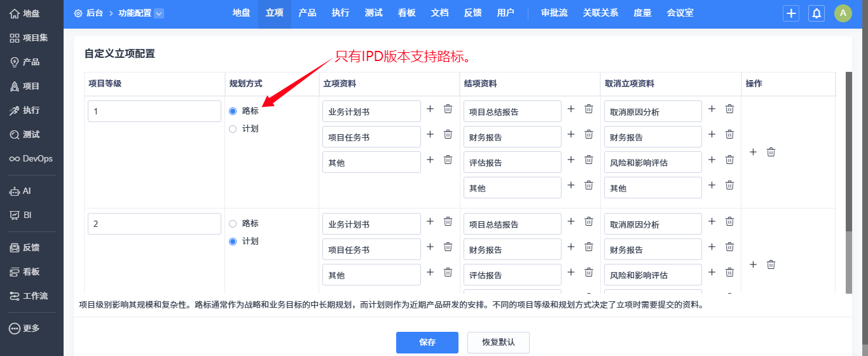Click the 恢复默认 button
The width and height of the screenshot is (868, 356).
[499, 342]
